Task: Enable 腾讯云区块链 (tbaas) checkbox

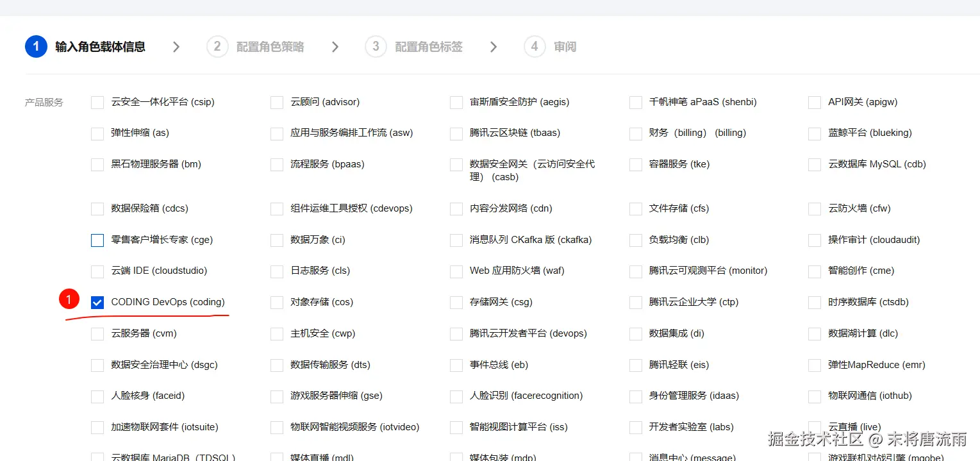Action: [456, 133]
